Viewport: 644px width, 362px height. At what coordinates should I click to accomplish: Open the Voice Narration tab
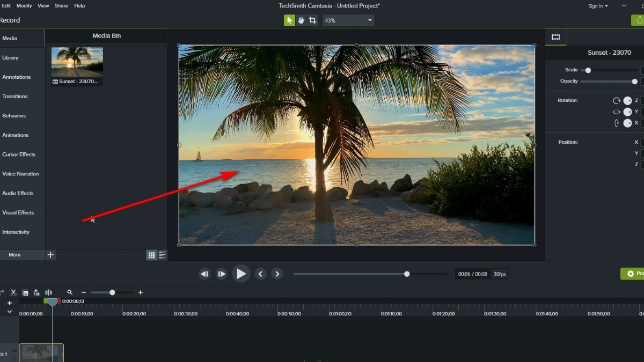click(x=22, y=174)
